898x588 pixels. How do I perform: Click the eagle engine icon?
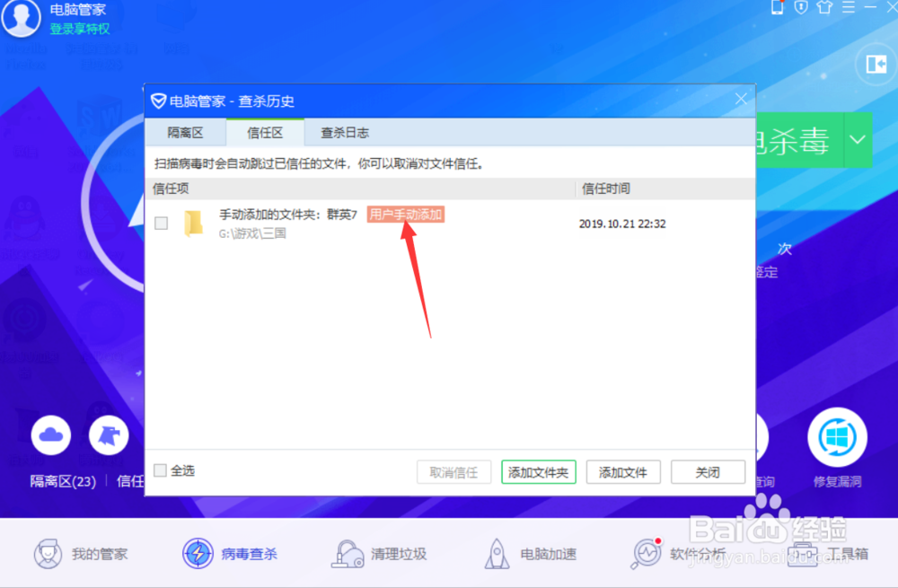109,435
